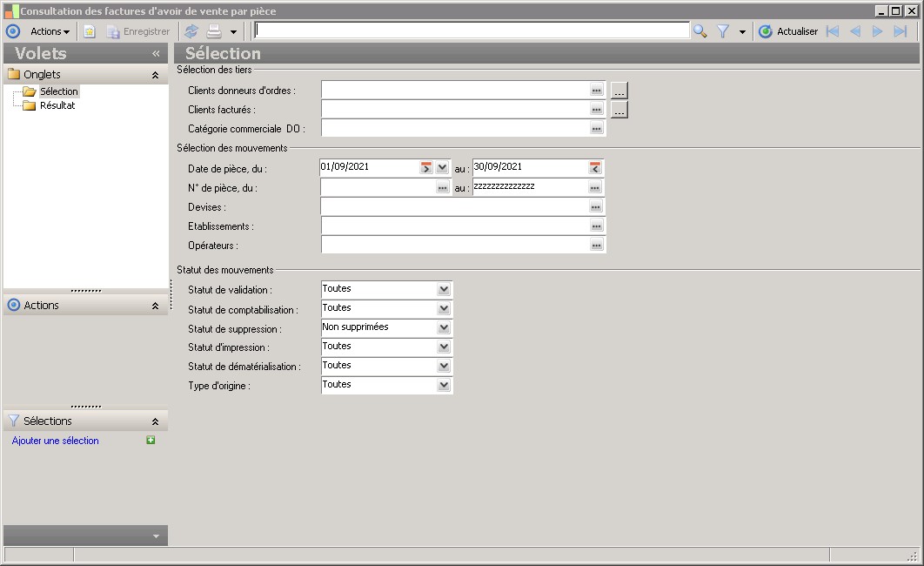Image resolution: width=924 pixels, height=566 pixels.
Task: Click the green plus add selection icon
Action: pos(151,440)
